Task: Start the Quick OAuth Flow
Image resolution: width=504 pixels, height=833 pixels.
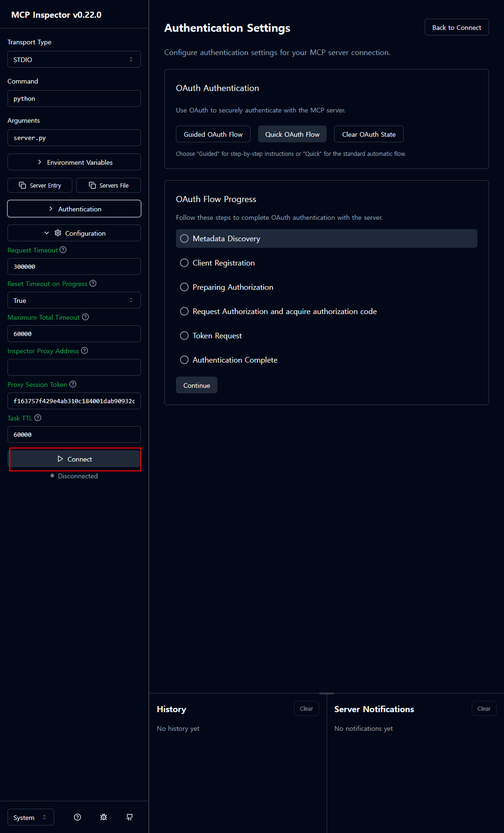Action: (x=292, y=134)
